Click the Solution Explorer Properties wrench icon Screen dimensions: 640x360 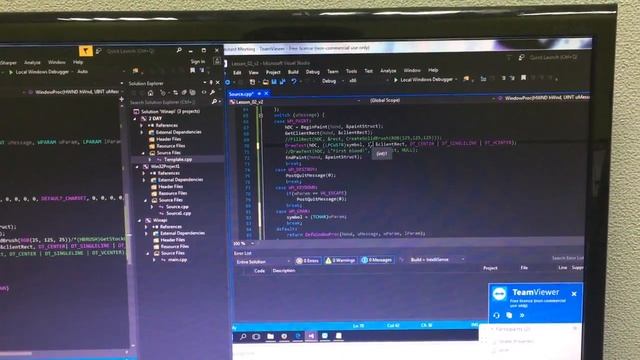pos(212,93)
